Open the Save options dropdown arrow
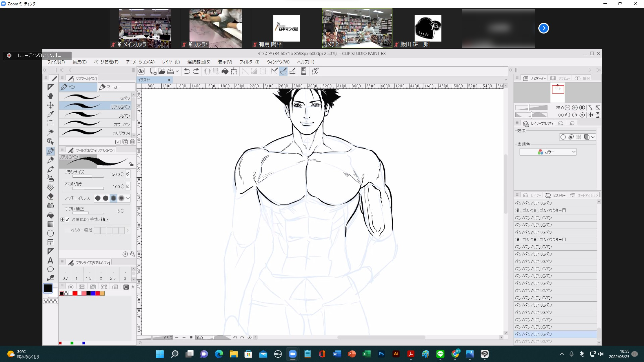This screenshot has height=362, width=644. pos(177,71)
